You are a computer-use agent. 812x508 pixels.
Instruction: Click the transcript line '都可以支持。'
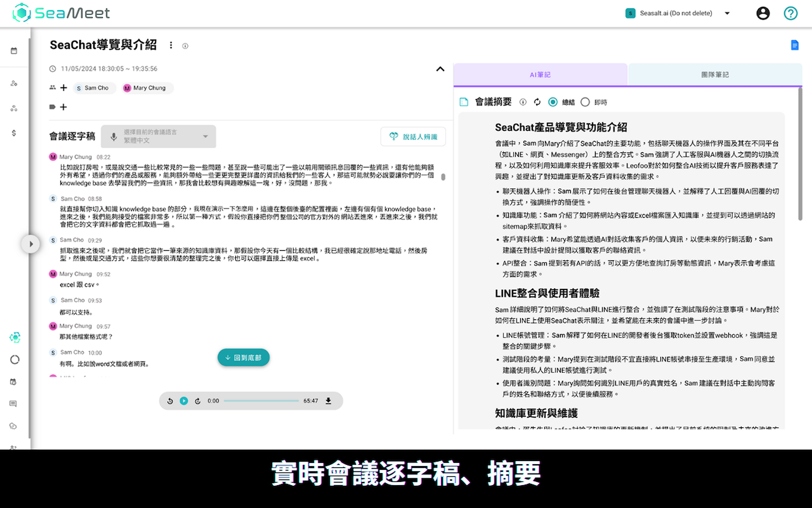click(x=76, y=312)
